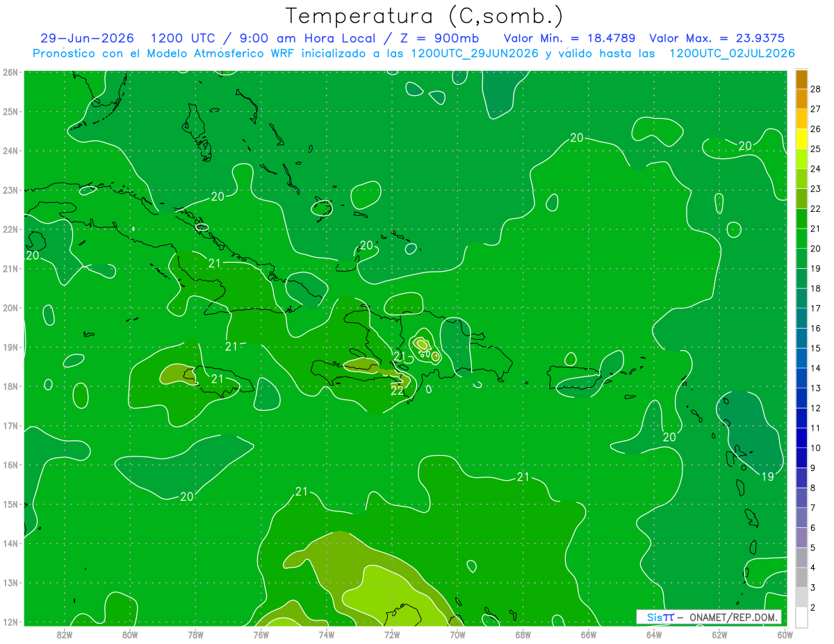834x644 pixels.
Task: Click the "80W" longitude axis label
Action: [130, 634]
